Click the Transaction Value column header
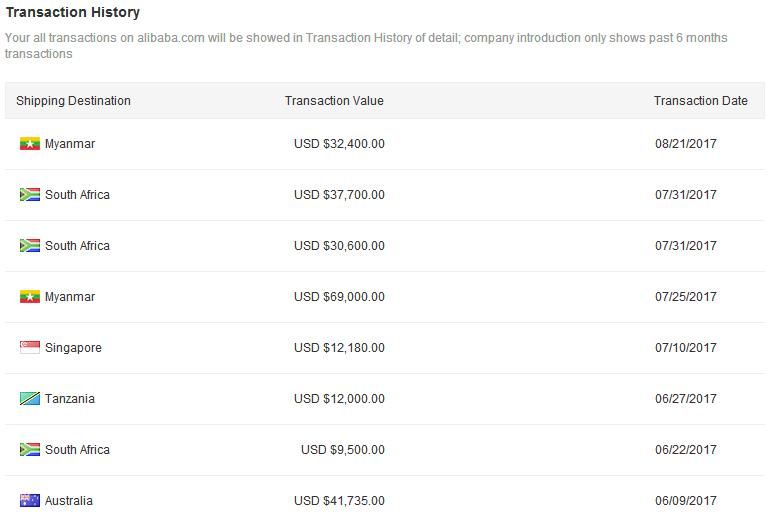This screenshot has height=523, width=776. (x=334, y=101)
